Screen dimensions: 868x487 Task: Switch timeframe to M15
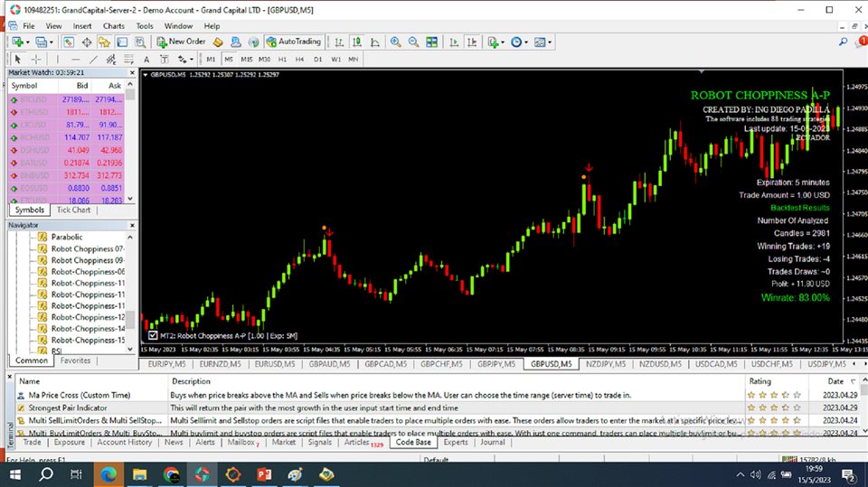pos(246,60)
